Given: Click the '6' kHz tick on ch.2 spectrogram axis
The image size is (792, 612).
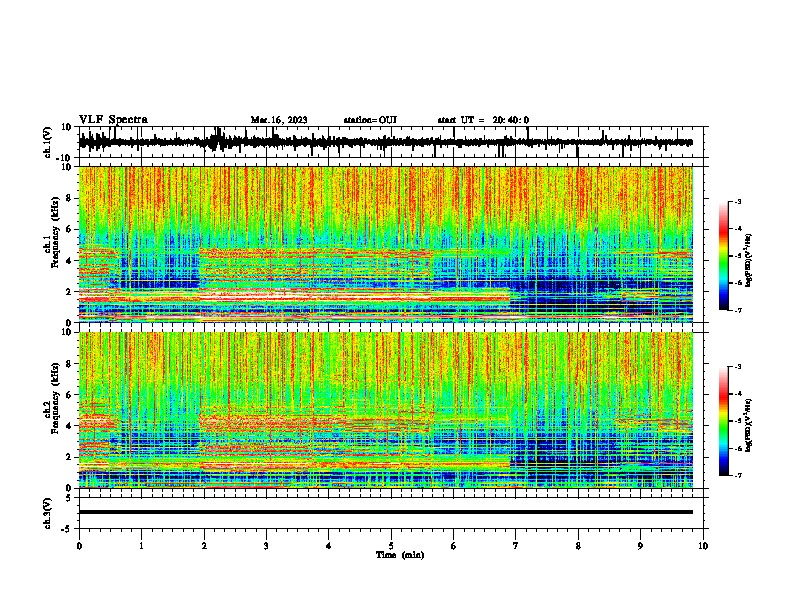Looking at the screenshot, I should pos(69,395).
